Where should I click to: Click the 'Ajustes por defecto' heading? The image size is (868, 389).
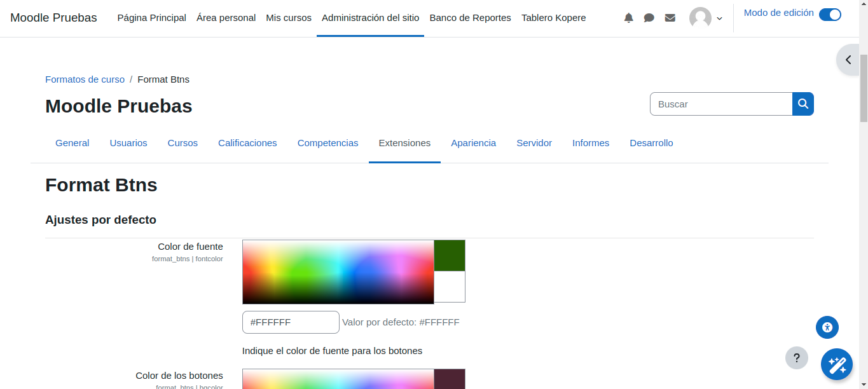(100, 220)
